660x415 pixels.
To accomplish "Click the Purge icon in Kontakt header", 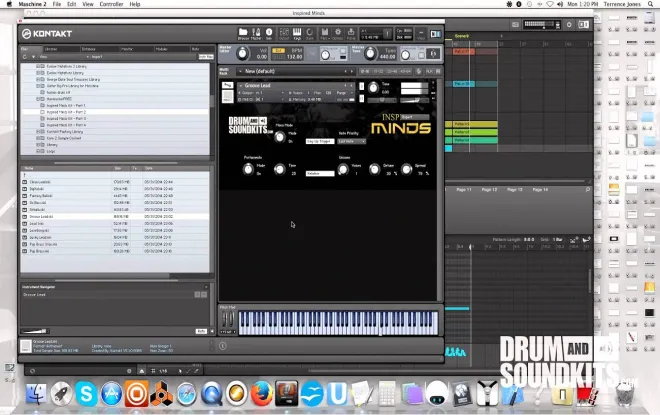I will pyautogui.click(x=351, y=33).
